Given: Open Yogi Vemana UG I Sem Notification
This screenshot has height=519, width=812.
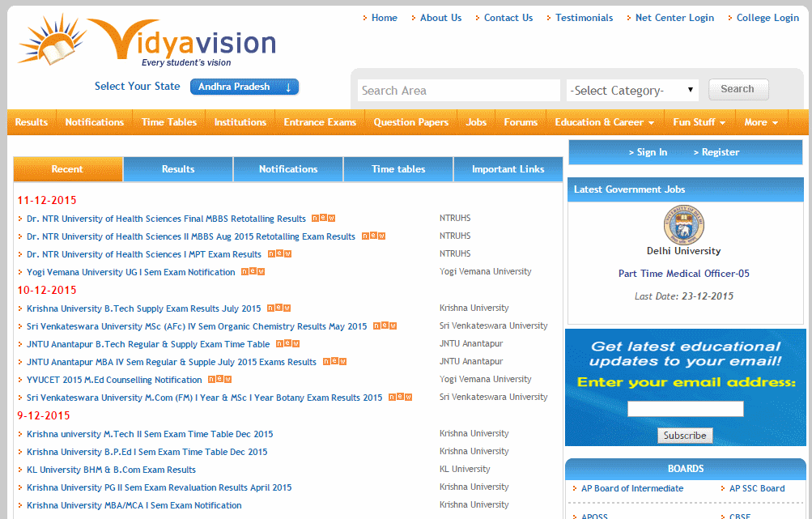Looking at the screenshot, I should pyautogui.click(x=131, y=272).
